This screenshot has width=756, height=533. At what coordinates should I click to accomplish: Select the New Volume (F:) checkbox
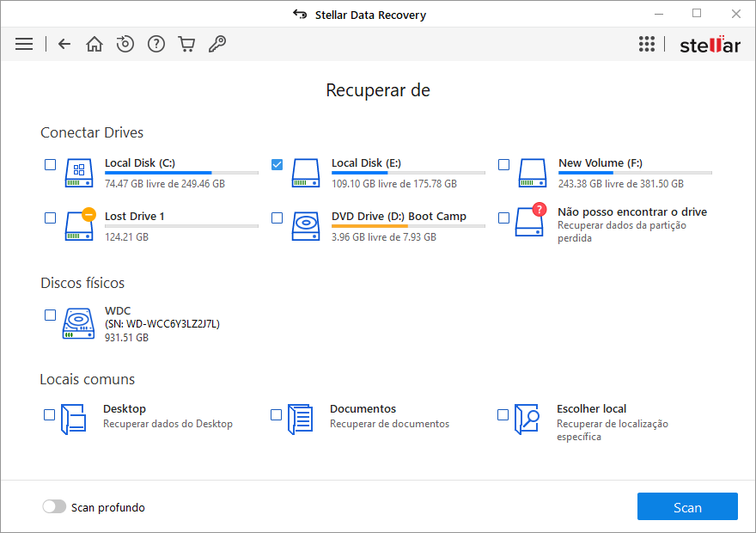504,165
